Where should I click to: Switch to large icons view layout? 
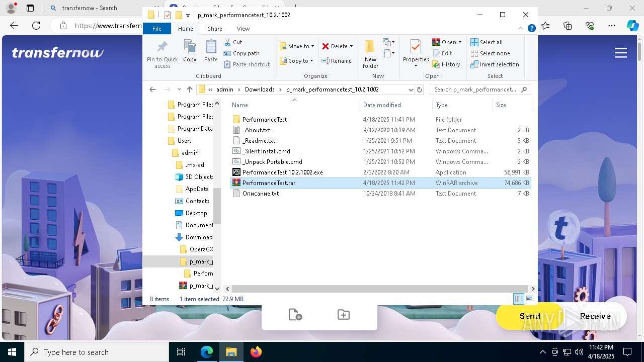529,299
